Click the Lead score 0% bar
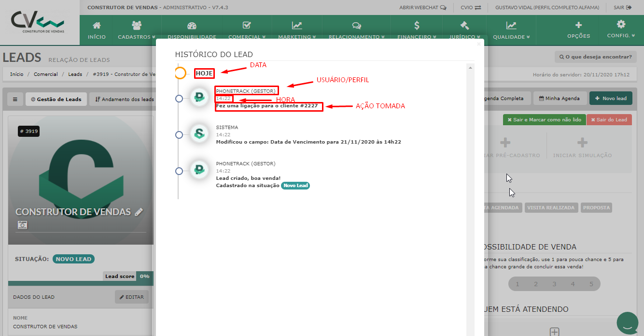This screenshot has height=336, width=644. point(127,277)
